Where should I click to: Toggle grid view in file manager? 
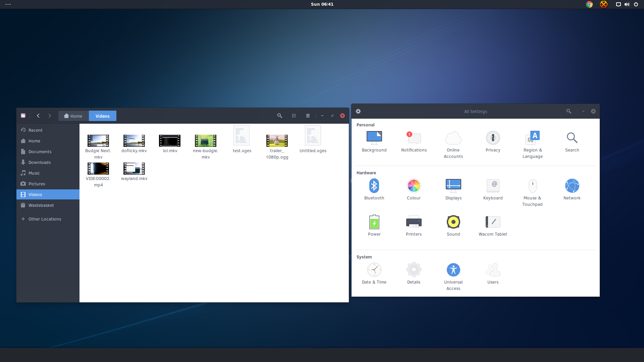294,116
